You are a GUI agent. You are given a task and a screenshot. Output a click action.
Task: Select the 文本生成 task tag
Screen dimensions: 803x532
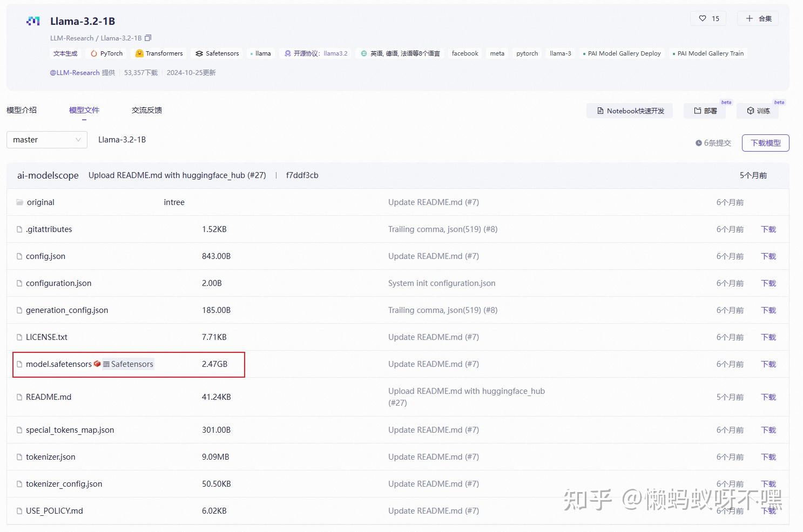coord(65,53)
